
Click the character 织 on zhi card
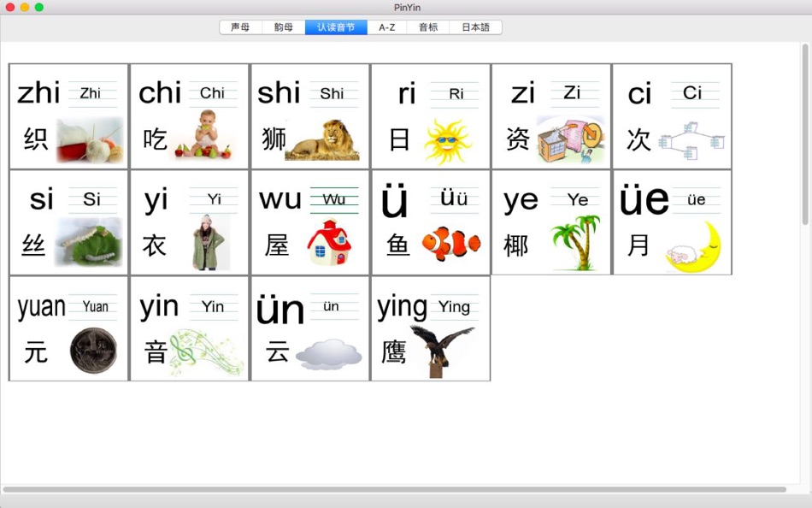coord(36,139)
